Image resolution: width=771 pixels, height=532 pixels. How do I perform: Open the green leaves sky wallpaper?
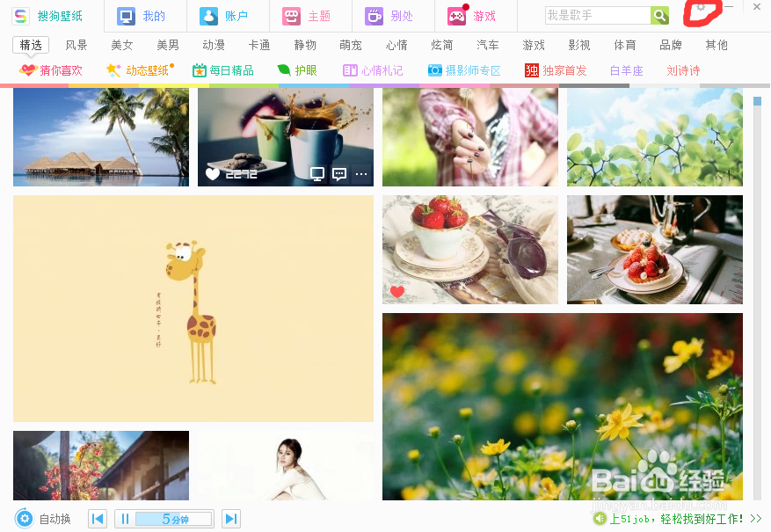point(654,137)
